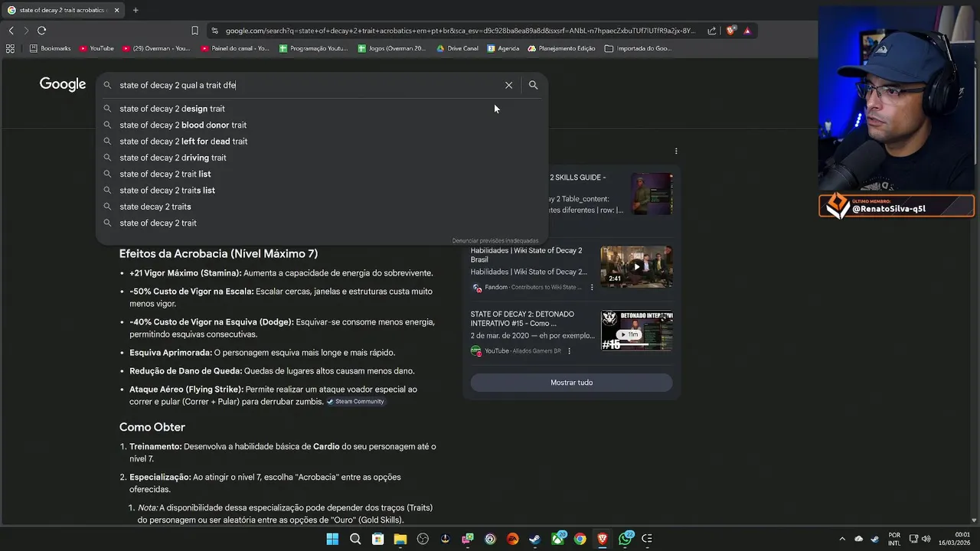Select suggestion 'state of decay 2 design trait'
The image size is (980, 551).
coord(322,109)
